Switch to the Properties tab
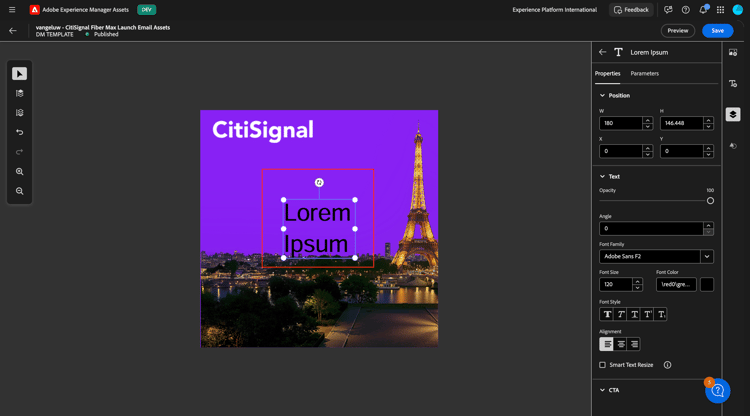The image size is (750, 416). (607, 74)
